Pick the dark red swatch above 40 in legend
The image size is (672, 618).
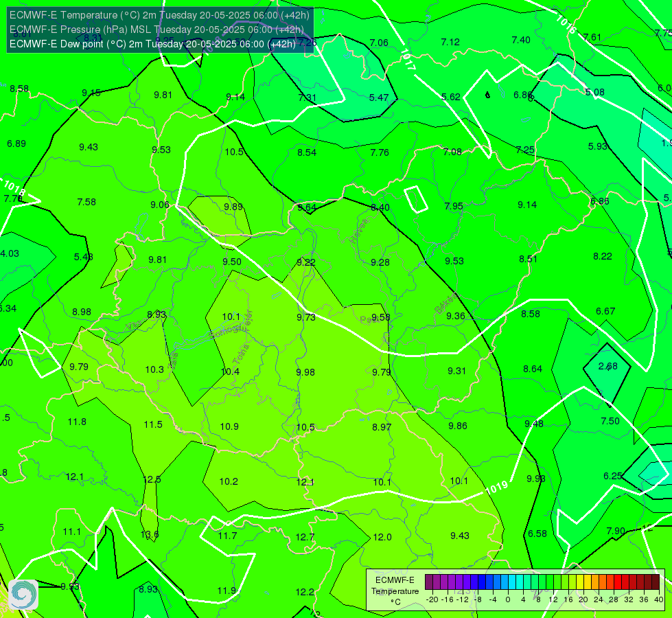pos(656,582)
